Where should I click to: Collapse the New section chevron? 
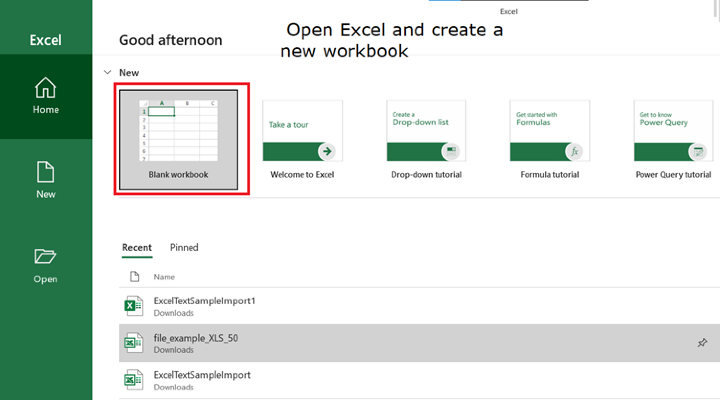(107, 73)
